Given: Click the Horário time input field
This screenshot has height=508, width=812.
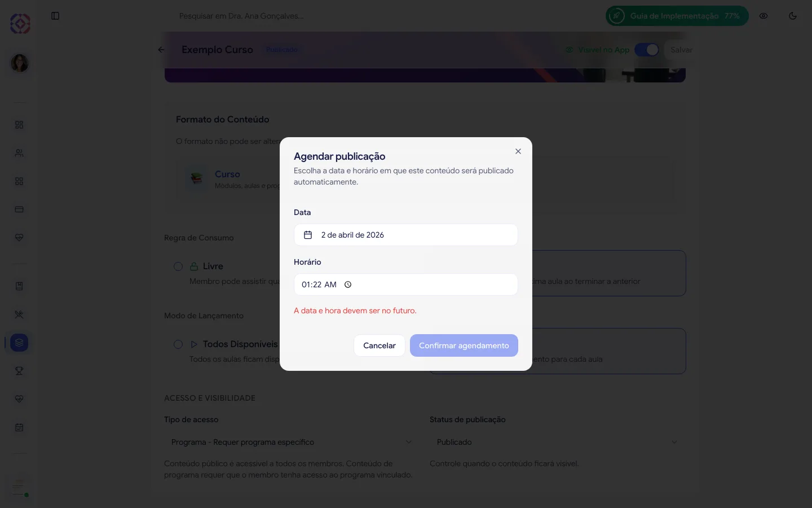Looking at the screenshot, I should point(405,284).
